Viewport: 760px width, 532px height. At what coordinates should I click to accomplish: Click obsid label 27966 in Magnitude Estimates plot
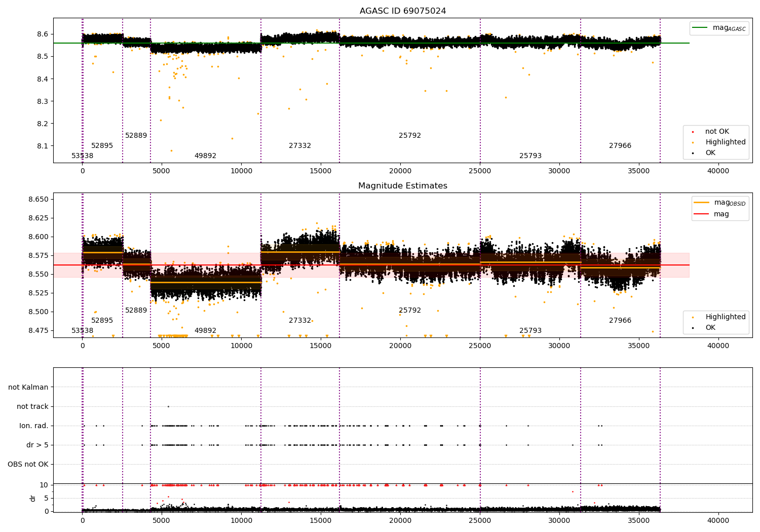tap(620, 321)
